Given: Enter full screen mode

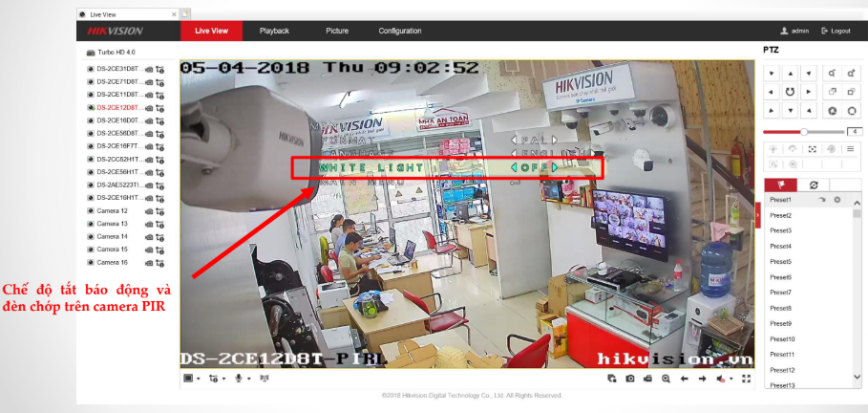Looking at the screenshot, I should tap(746, 379).
